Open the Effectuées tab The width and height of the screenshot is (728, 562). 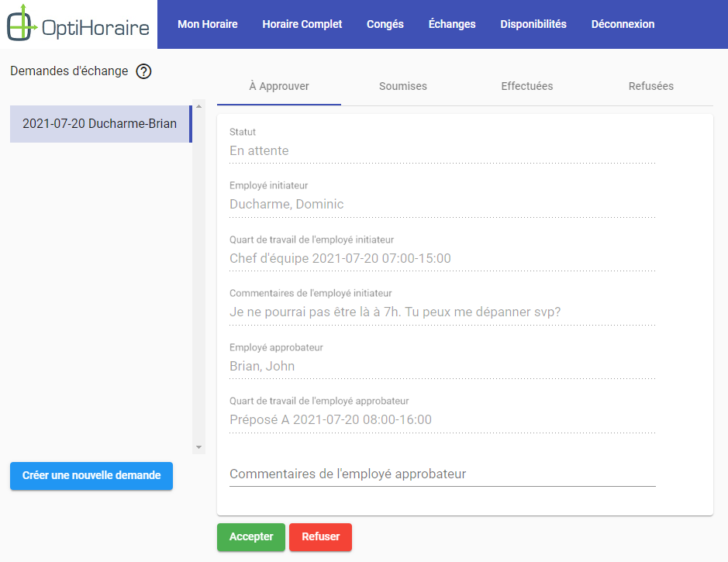527,86
